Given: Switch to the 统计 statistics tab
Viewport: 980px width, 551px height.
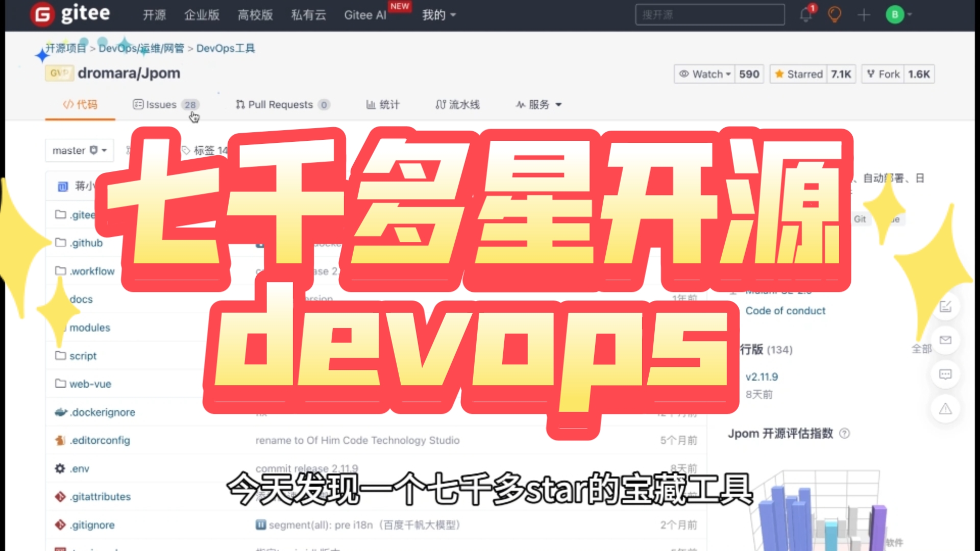Looking at the screenshot, I should [x=383, y=104].
